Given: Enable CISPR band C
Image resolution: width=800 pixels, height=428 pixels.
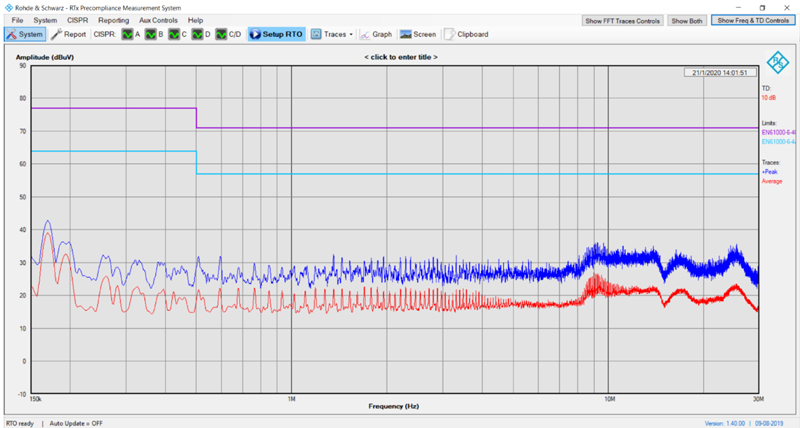Looking at the screenshot, I should (x=178, y=34).
